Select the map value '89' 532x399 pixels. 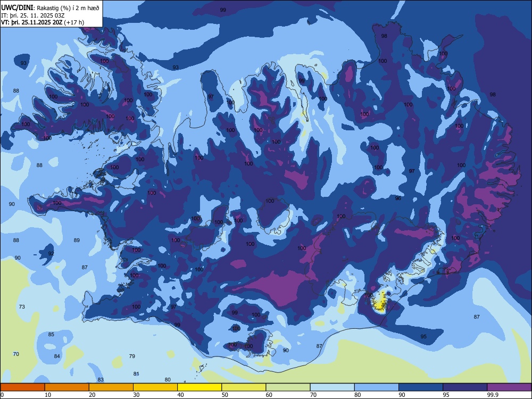(x=77, y=240)
